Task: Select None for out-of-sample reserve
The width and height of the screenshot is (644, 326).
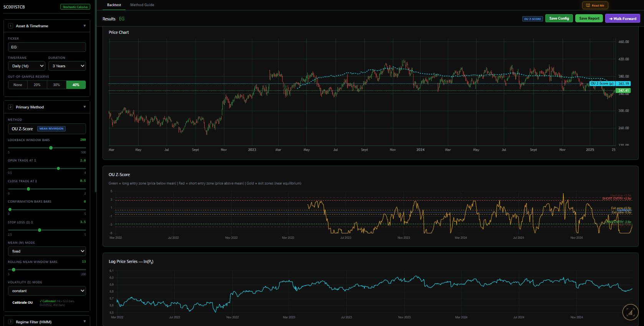Action: (18, 85)
